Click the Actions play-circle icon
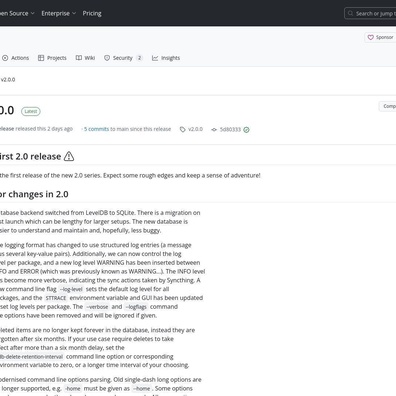396x396 pixels. pos(5,58)
